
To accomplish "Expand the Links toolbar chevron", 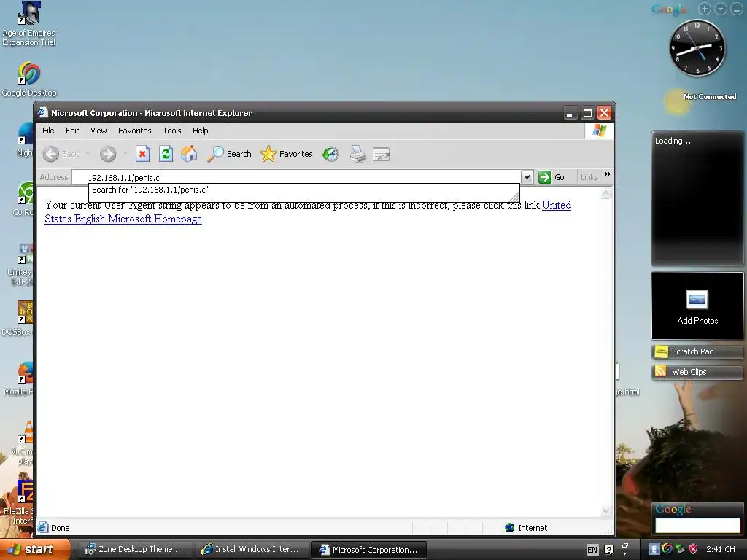I will click(608, 174).
